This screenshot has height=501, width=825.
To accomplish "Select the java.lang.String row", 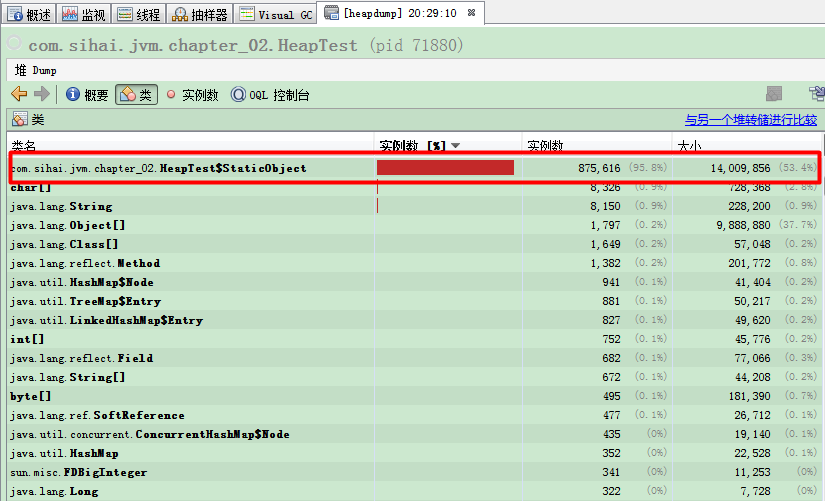I will (414, 206).
